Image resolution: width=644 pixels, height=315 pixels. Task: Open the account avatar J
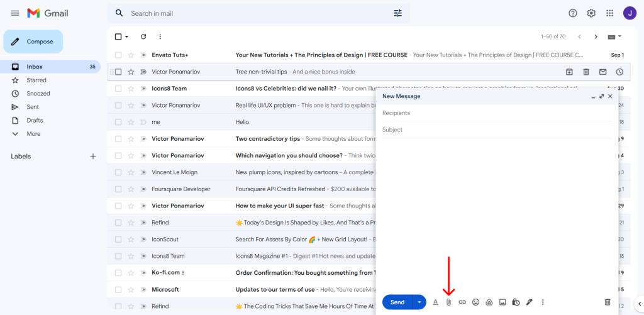629,13
